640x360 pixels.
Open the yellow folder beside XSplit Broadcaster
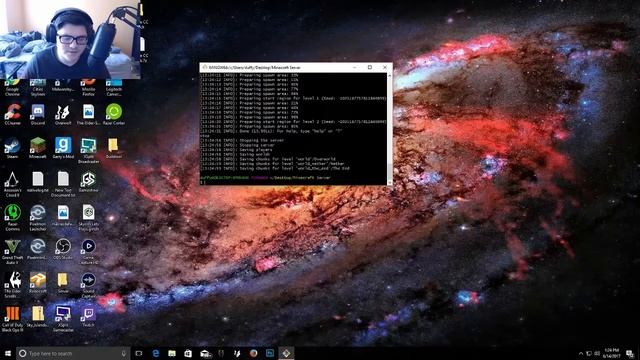coord(113,148)
